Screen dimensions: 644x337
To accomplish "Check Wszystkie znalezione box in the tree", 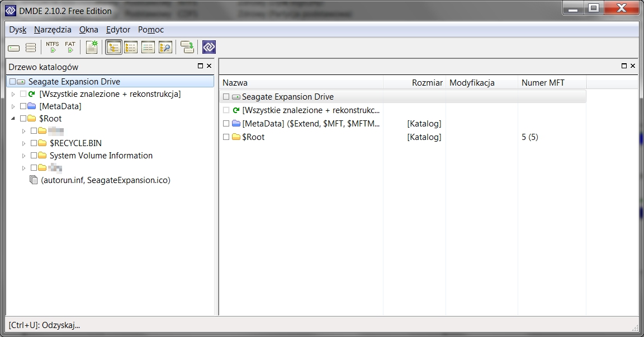I will 23,94.
